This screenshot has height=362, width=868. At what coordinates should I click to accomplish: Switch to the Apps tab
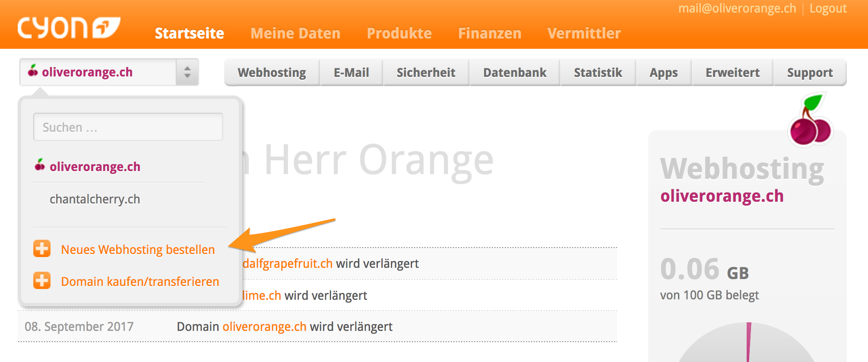pyautogui.click(x=664, y=73)
